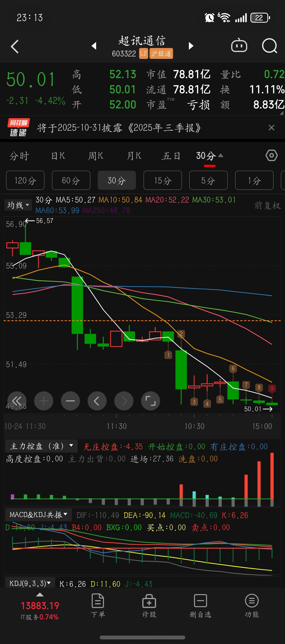Select 1分 period button
The image size is (285, 644).
(x=254, y=180)
